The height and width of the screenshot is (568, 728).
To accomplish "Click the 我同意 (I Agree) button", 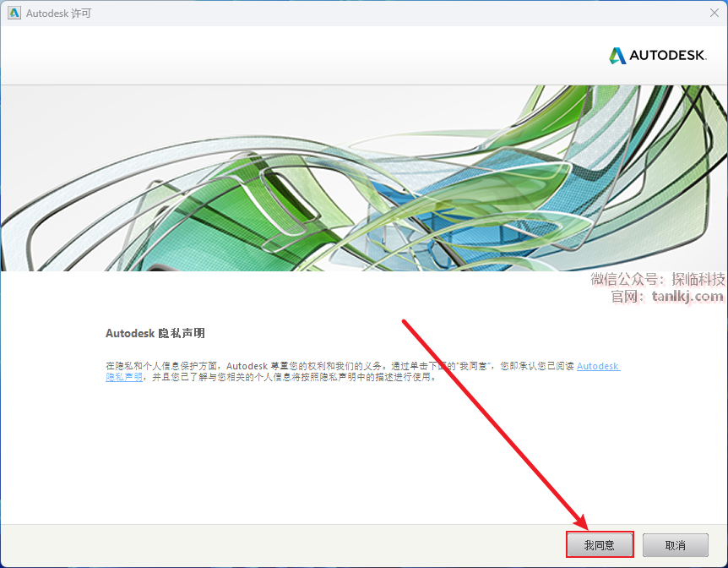I will pos(600,545).
